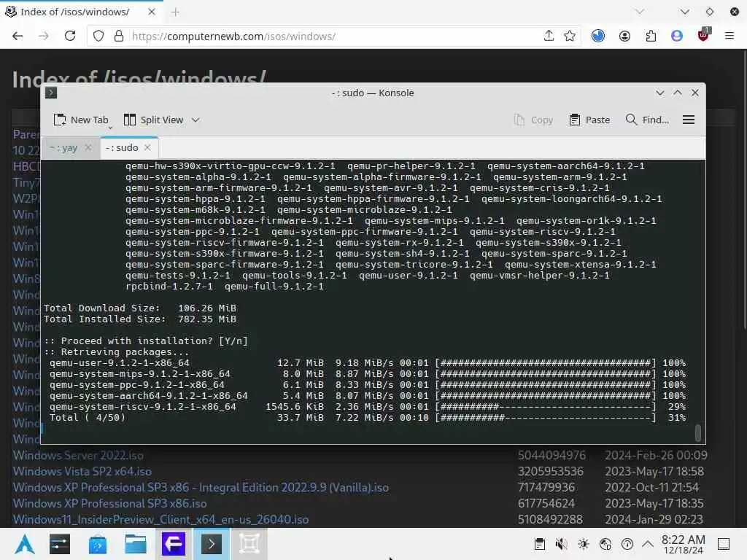Open the updates notifier tray icon

pos(627,544)
